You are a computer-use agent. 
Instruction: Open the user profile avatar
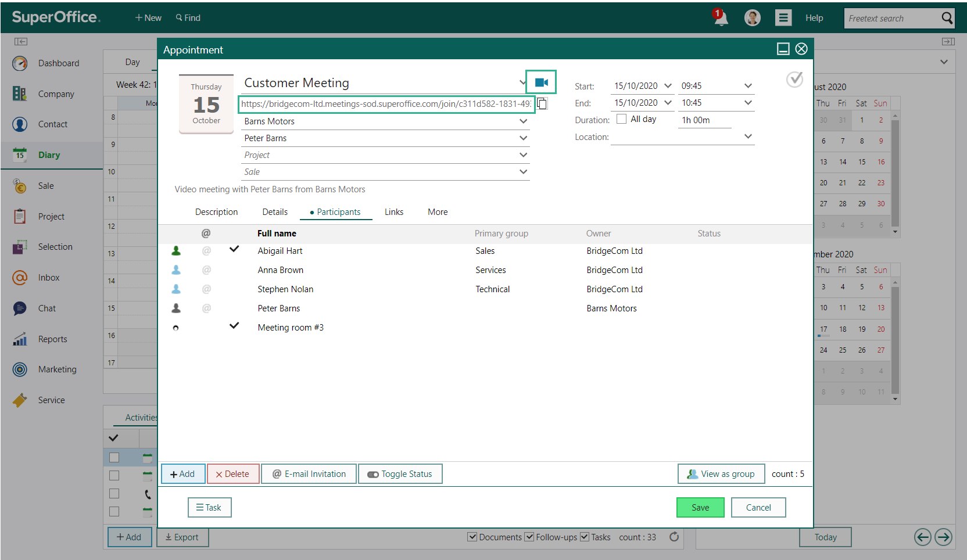click(x=753, y=18)
